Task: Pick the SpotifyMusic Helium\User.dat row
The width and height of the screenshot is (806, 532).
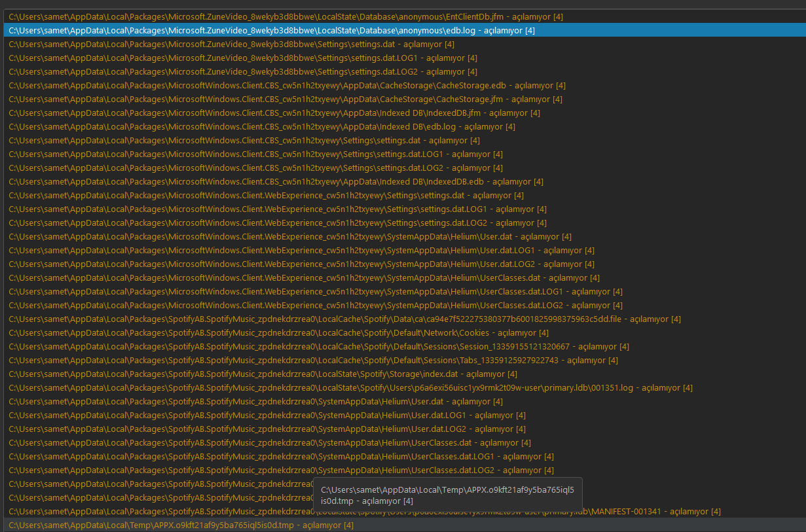Action: (x=404, y=401)
